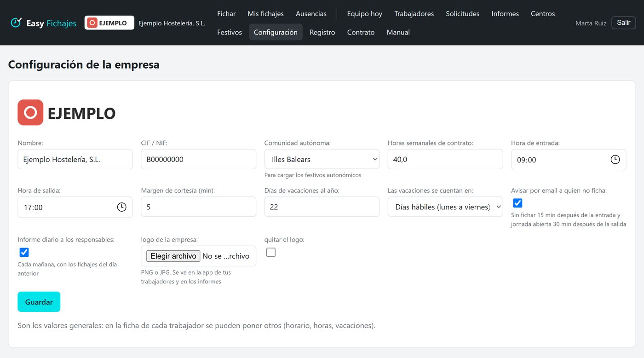The width and height of the screenshot is (644, 358).
Task: Open the Centros page
Action: coord(543,14)
